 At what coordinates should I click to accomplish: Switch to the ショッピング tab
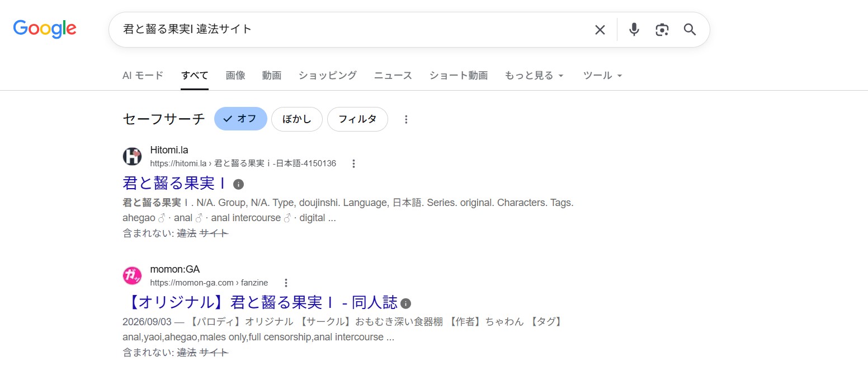point(328,76)
